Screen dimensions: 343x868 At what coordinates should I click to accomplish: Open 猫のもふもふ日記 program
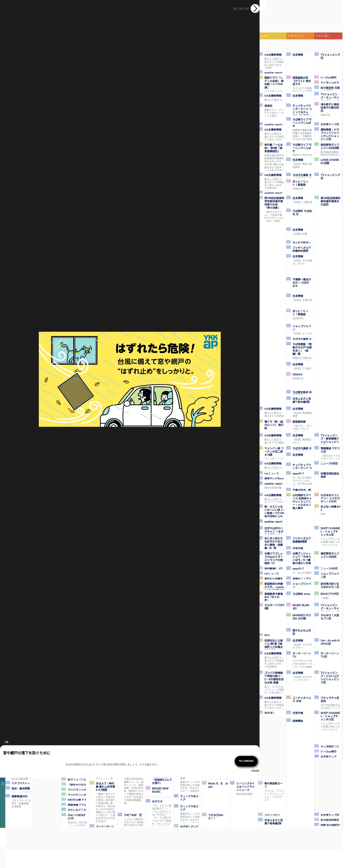click(302, 632)
